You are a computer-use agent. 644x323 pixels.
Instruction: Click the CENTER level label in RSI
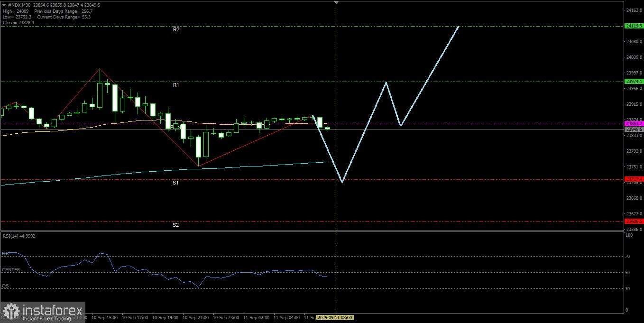pyautogui.click(x=11, y=270)
